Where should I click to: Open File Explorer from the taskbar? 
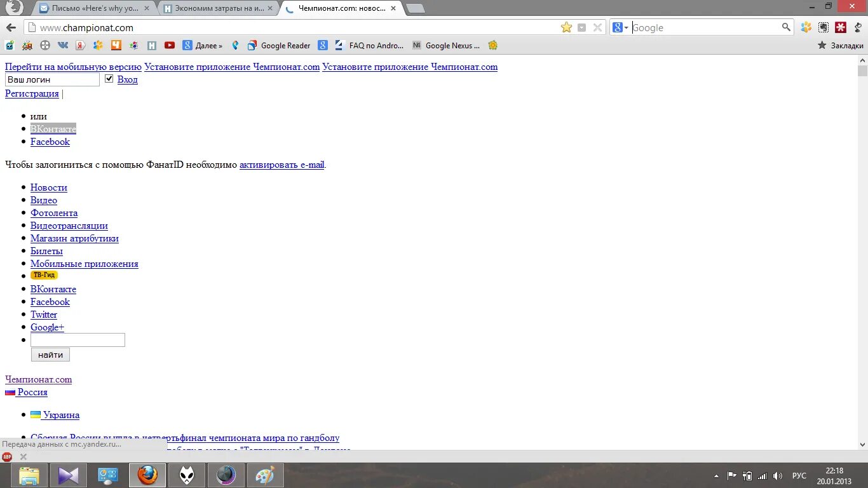coord(29,475)
